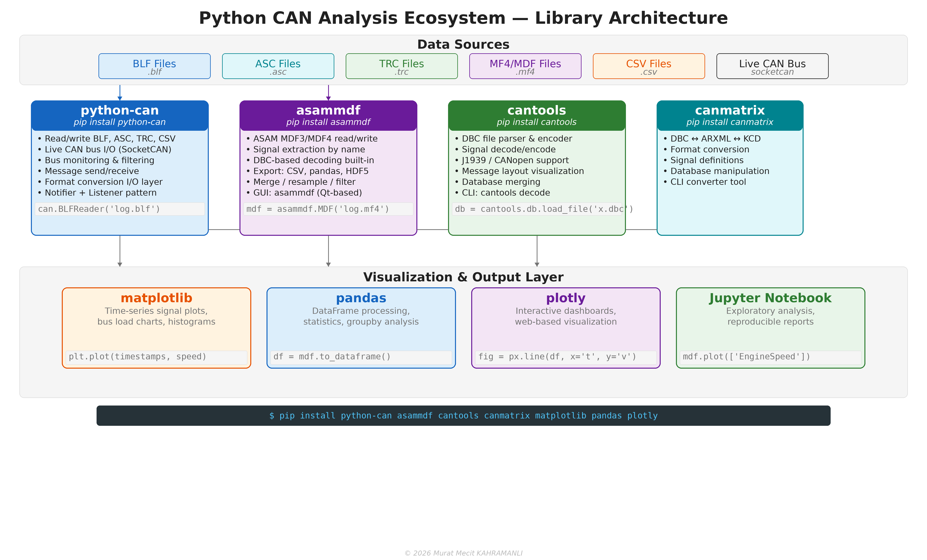Select the ASC Files data source box

pyautogui.click(x=278, y=66)
